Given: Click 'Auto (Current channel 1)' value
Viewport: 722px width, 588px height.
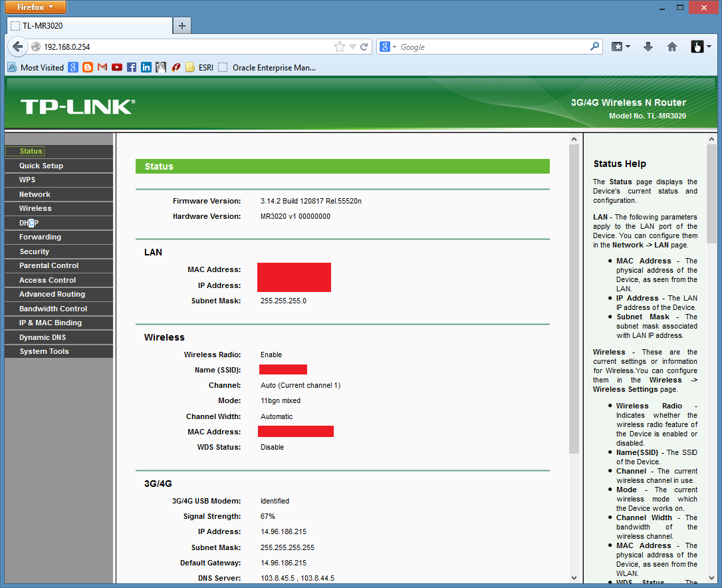Looking at the screenshot, I should (301, 385).
